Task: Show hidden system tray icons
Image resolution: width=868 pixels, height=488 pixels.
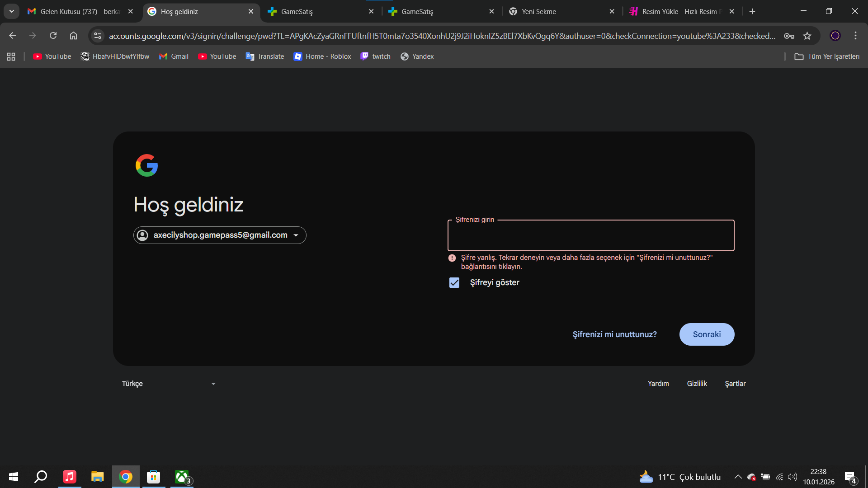Action: click(x=738, y=477)
